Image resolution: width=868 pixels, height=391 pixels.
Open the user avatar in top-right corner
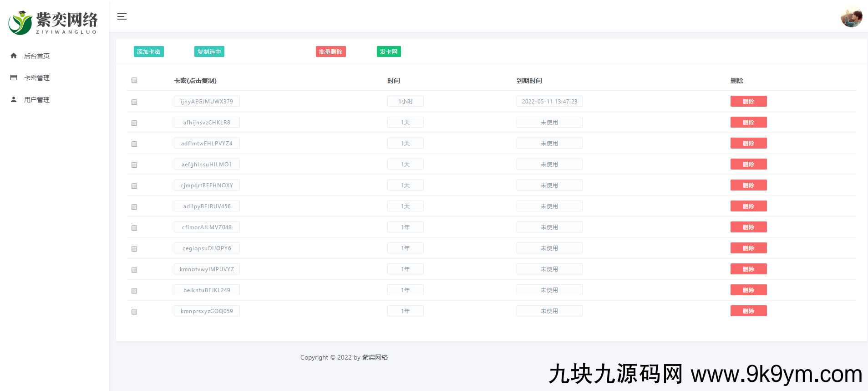point(851,17)
